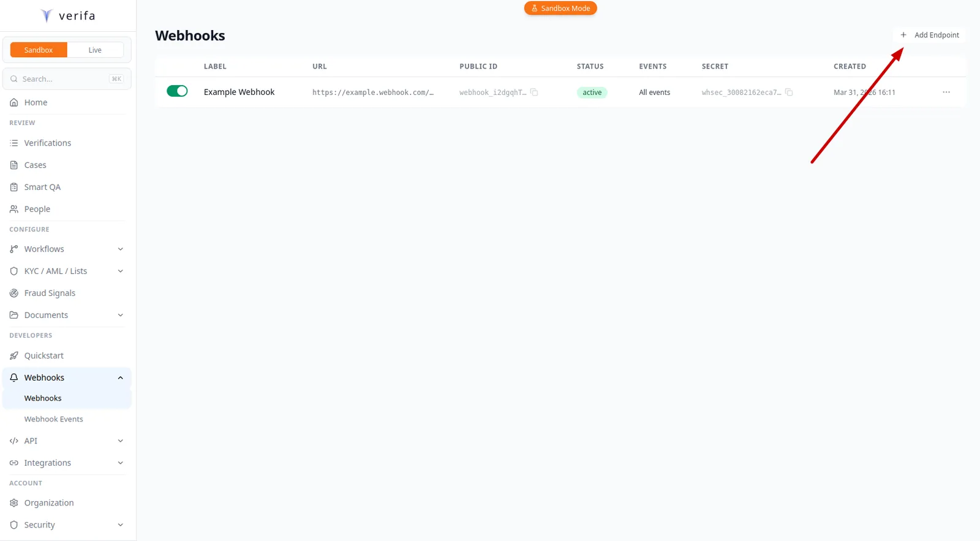This screenshot has height=541, width=980.
Task: Open the People page
Action: [x=67, y=209]
